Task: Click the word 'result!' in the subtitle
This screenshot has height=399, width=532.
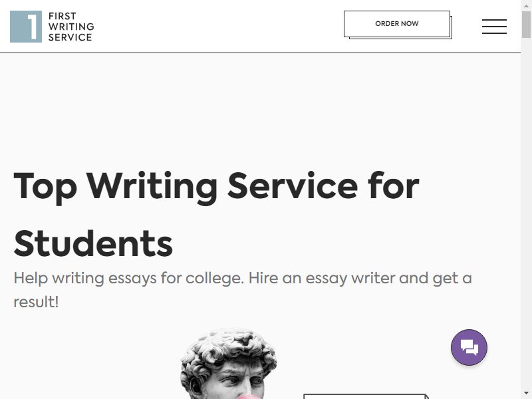Action: (x=36, y=302)
